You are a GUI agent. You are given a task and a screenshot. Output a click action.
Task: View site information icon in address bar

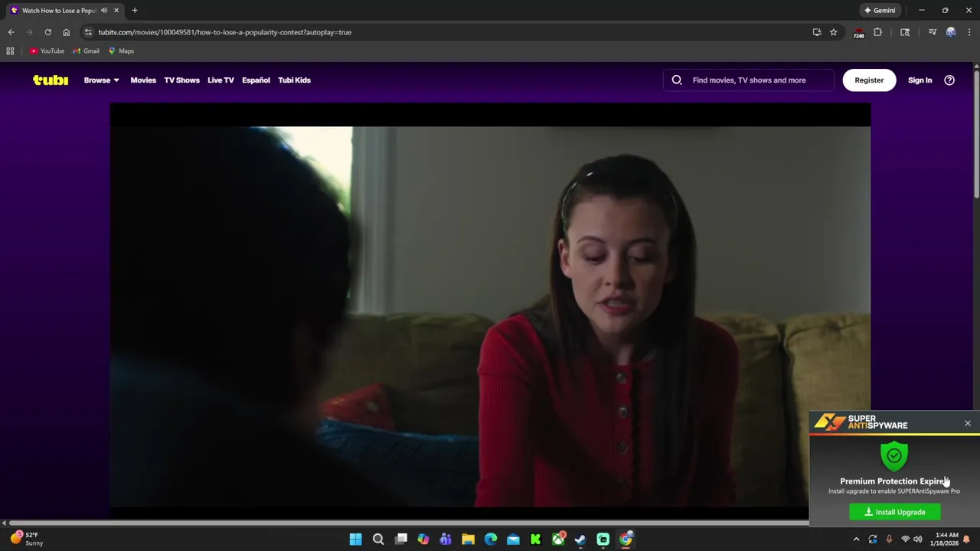click(x=88, y=32)
